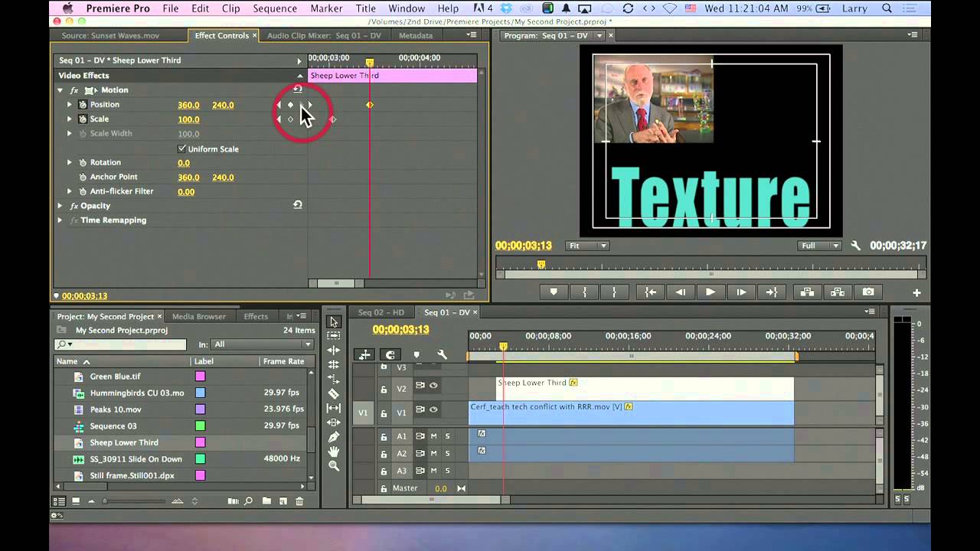Select the Rate Stretch tool
The height and width of the screenshot is (551, 980).
pyautogui.click(x=334, y=379)
